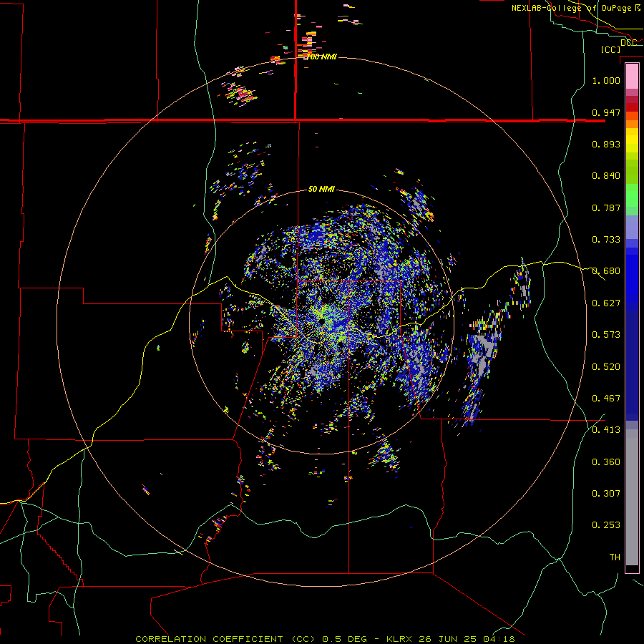Click the "04:18" timestamp in caption

pyautogui.click(x=499, y=639)
